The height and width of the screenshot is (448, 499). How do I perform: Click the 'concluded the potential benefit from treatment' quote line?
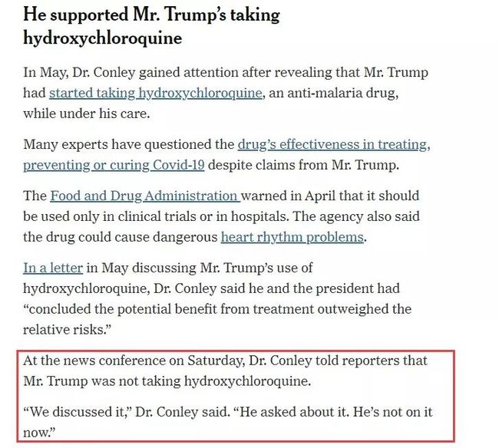tap(217, 309)
